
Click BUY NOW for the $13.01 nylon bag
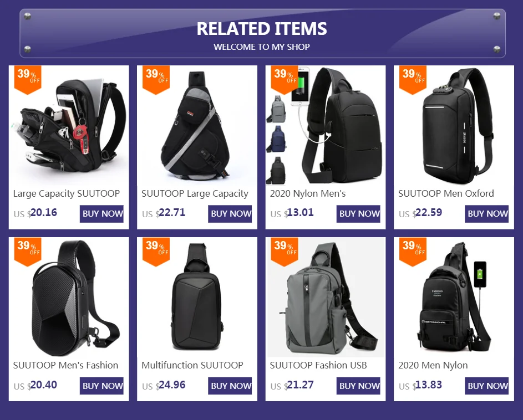point(359,214)
